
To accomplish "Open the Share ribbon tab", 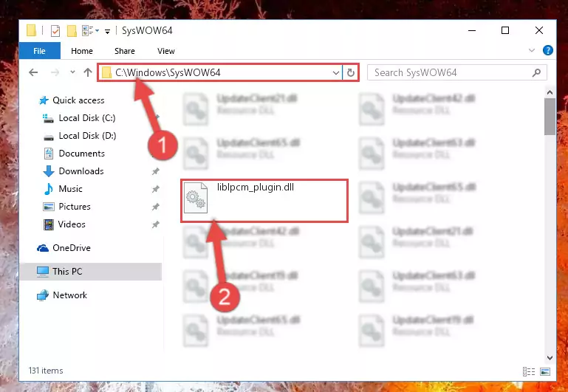I will tap(125, 51).
